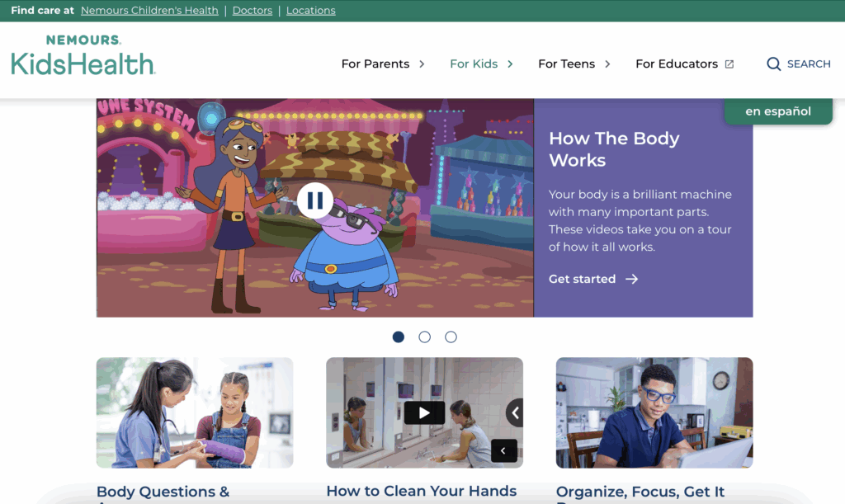The width and height of the screenshot is (845, 504).
Task: Click the NEMOURS KidsHealth logo
Action: [x=83, y=55]
